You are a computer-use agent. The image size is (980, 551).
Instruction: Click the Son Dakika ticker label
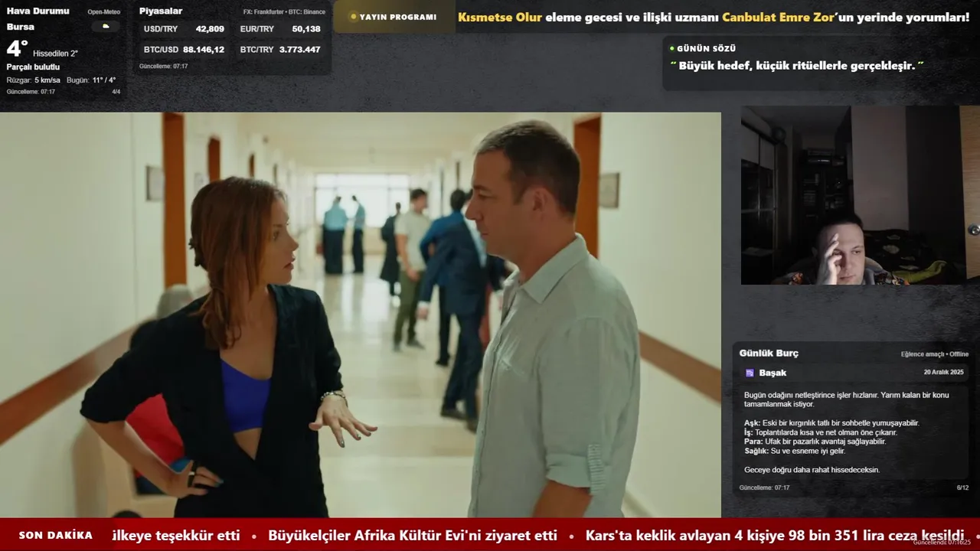(x=56, y=535)
